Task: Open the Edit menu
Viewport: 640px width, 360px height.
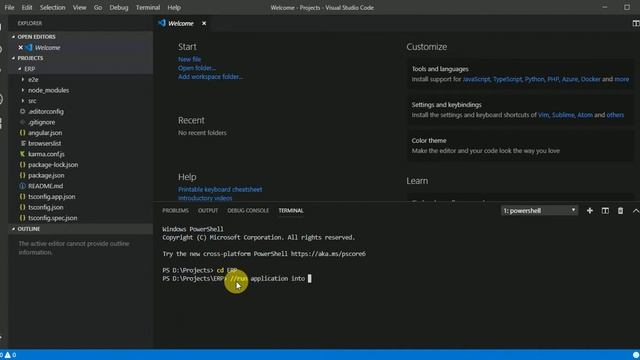Action: [x=27, y=7]
